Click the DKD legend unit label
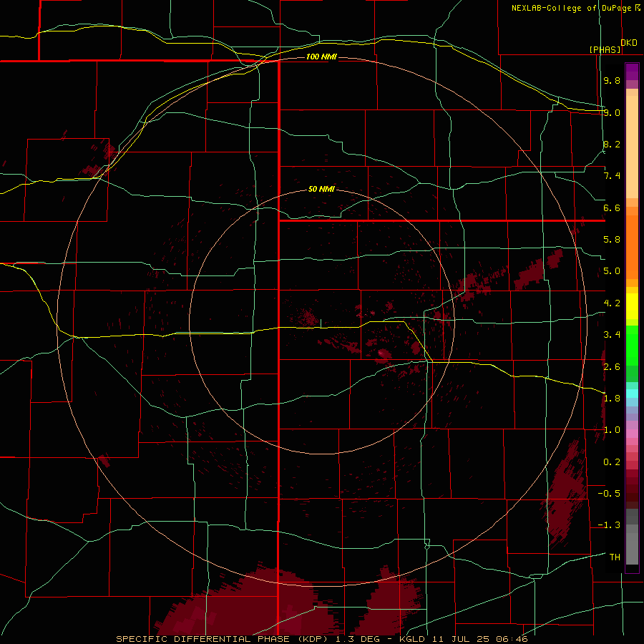This screenshot has width=644, height=644. (629, 42)
